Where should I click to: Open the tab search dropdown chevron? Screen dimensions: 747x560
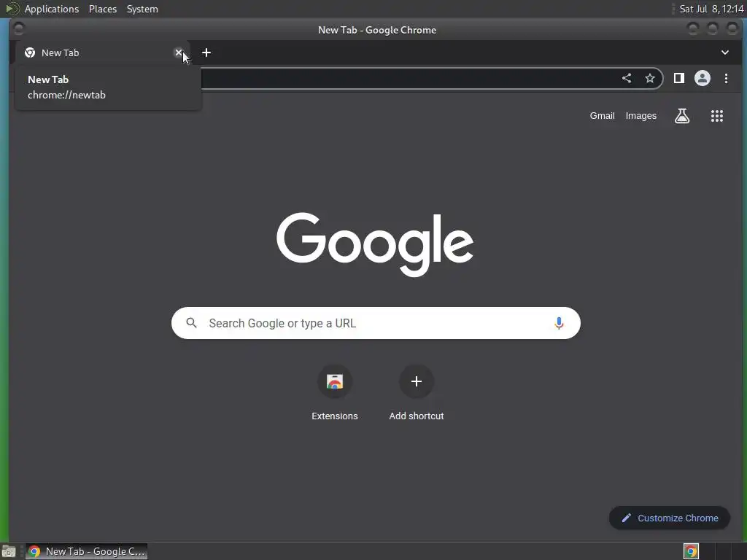click(x=724, y=52)
